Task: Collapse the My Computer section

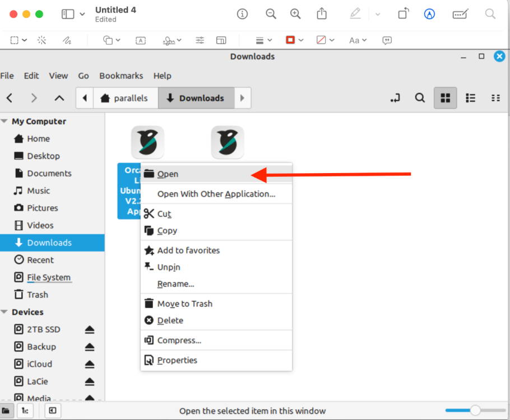Action: pyautogui.click(x=4, y=122)
